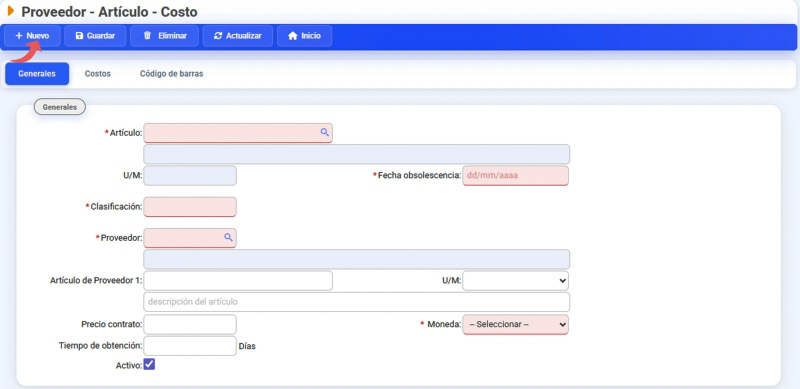This screenshot has width=800, height=389.
Task: Click the Clasificación input field
Action: (190, 207)
